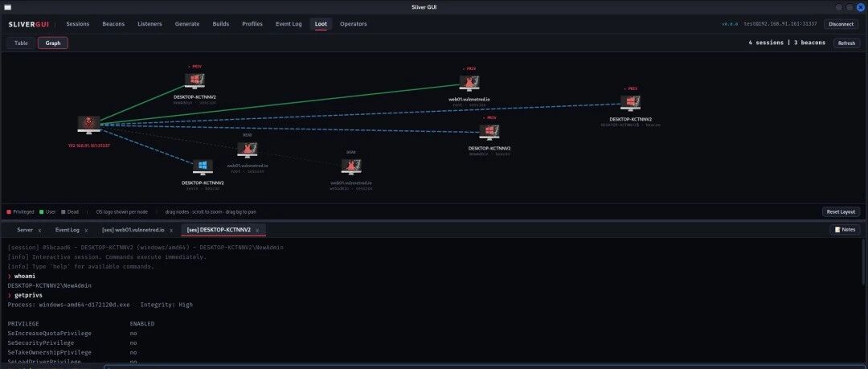Image resolution: width=868 pixels, height=369 pixels.
Task: Switch to Graph view
Action: click(53, 43)
